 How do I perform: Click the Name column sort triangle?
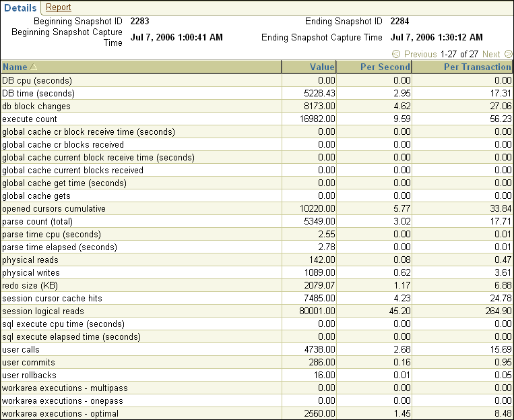point(34,67)
